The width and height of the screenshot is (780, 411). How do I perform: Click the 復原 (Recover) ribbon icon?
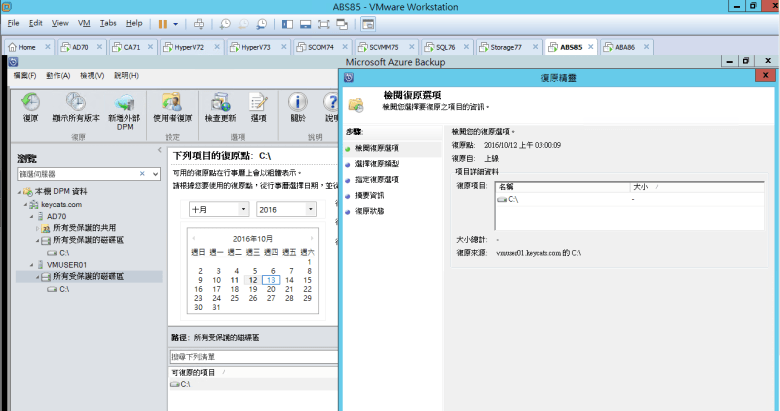point(30,105)
